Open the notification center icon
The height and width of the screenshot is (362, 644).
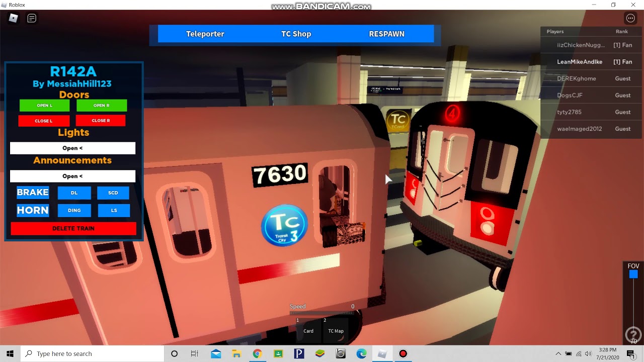click(x=630, y=353)
